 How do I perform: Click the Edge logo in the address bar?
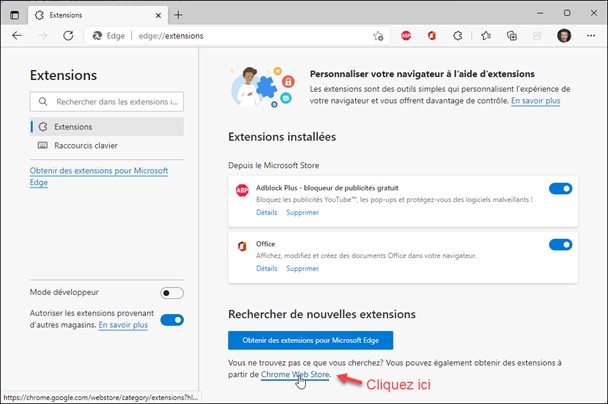tap(97, 36)
